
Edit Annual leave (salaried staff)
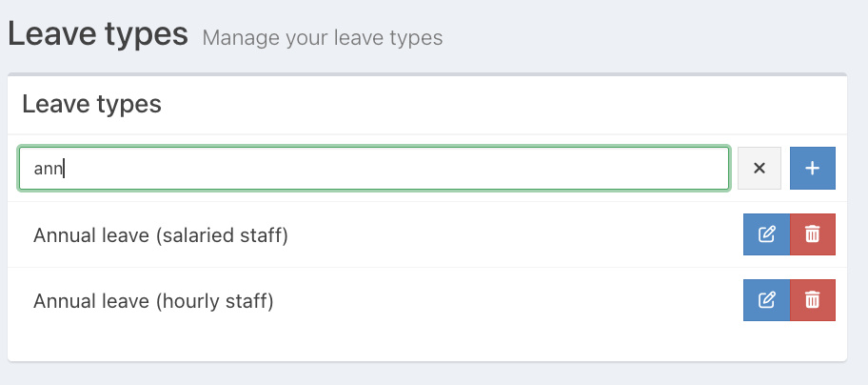[766, 234]
